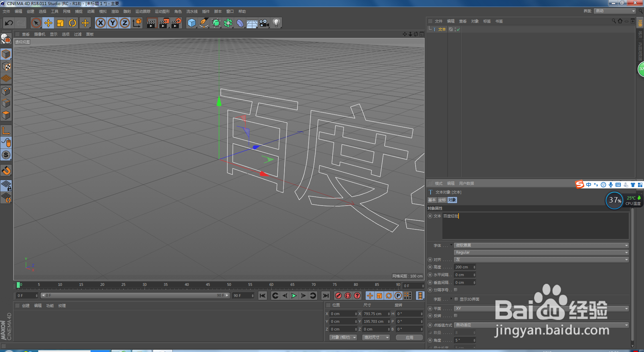The height and width of the screenshot is (352, 644).
Task: Click the Undo arrow icon
Action: 9,23
